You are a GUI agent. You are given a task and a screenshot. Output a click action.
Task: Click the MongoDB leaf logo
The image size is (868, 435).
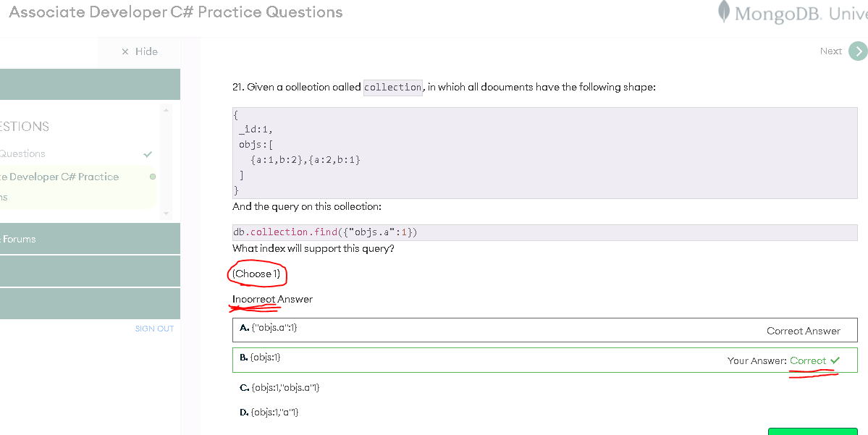coord(723,12)
